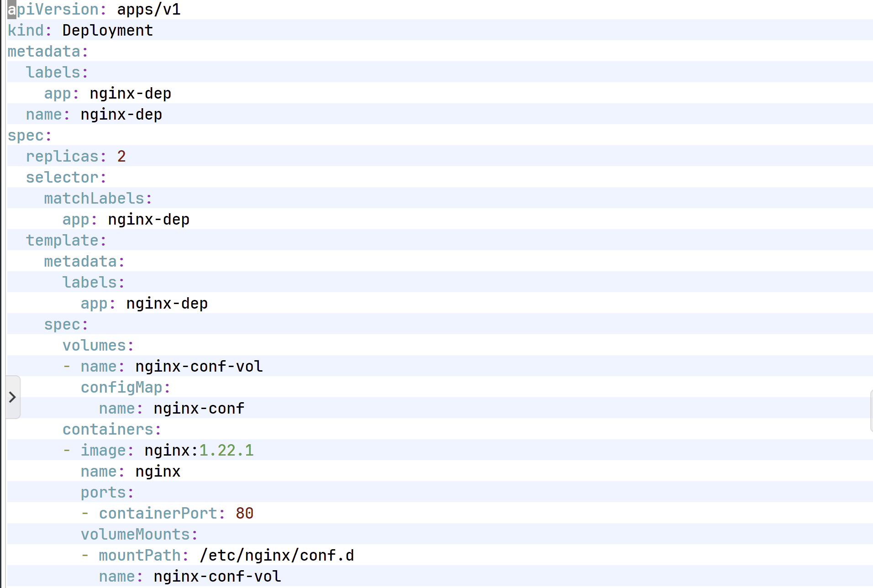This screenshot has width=873, height=588.
Task: Click the Deployment kind value
Action: click(x=108, y=31)
